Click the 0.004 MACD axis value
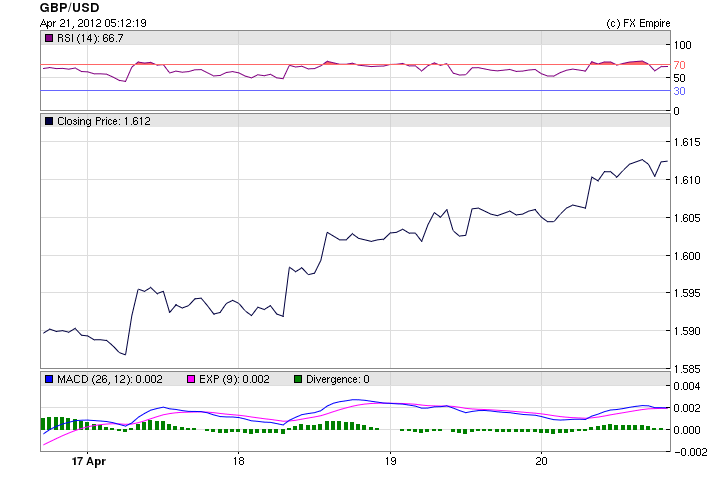 point(687,387)
